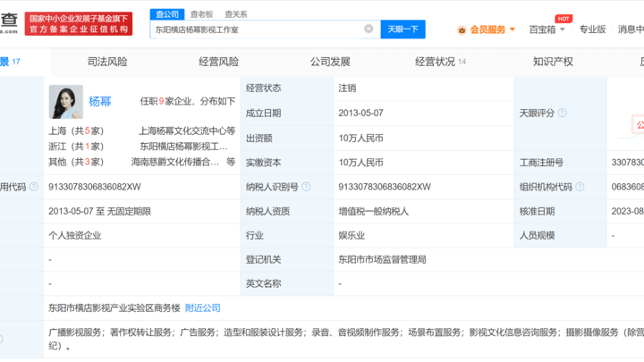The image size is (644, 362).
Task: Click the red official agency banner
Action: click(x=79, y=24)
